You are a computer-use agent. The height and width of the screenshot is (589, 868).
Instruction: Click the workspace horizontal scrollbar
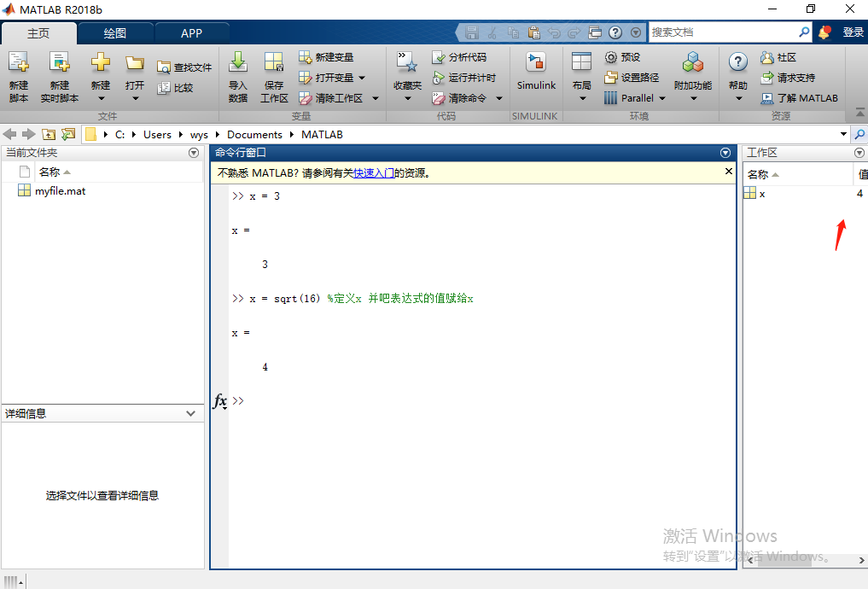pos(784,560)
